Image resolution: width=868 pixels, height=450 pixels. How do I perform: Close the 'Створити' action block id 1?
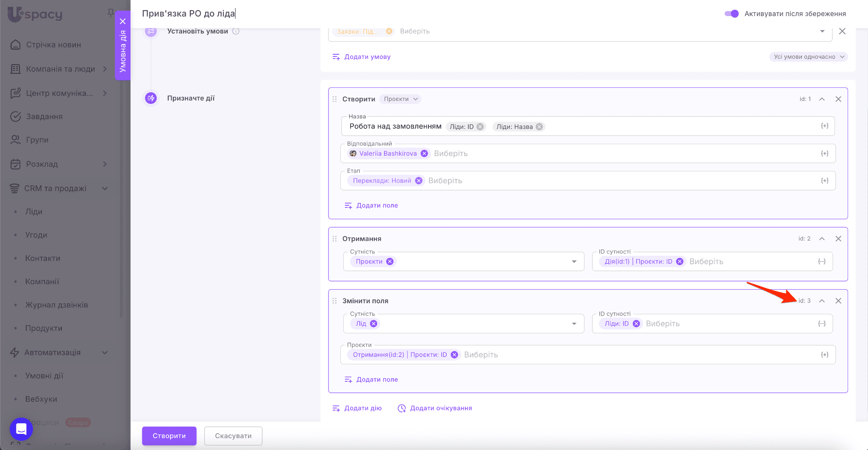tap(838, 99)
